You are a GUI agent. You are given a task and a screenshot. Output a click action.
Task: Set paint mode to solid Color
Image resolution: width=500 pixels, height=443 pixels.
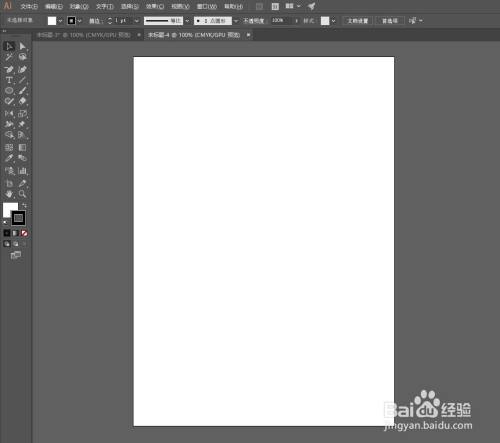(7, 233)
